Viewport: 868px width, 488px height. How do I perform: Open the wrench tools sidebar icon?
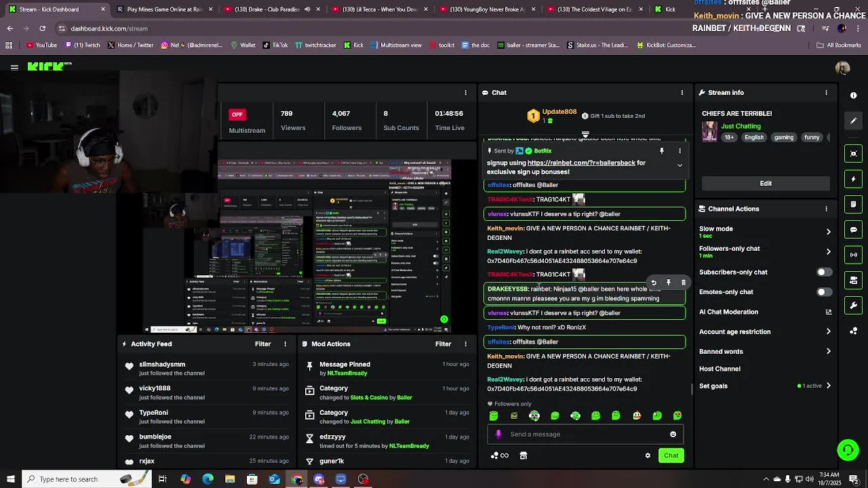[x=854, y=306]
